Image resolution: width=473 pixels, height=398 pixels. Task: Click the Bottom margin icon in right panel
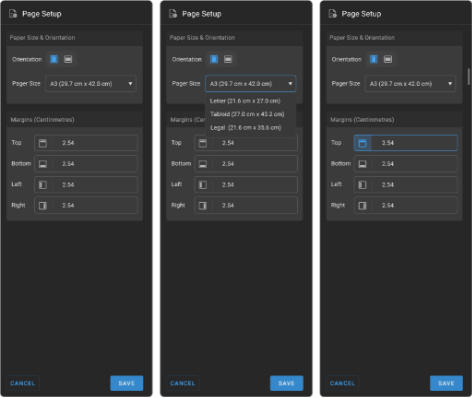pos(363,164)
